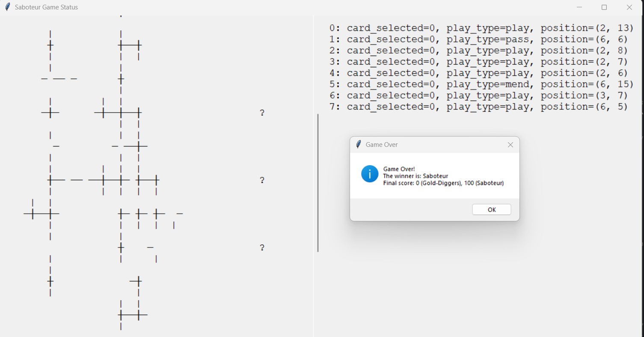The height and width of the screenshot is (337, 644).
Task: Minimize the Saboteur Game Status window
Action: pos(579,7)
